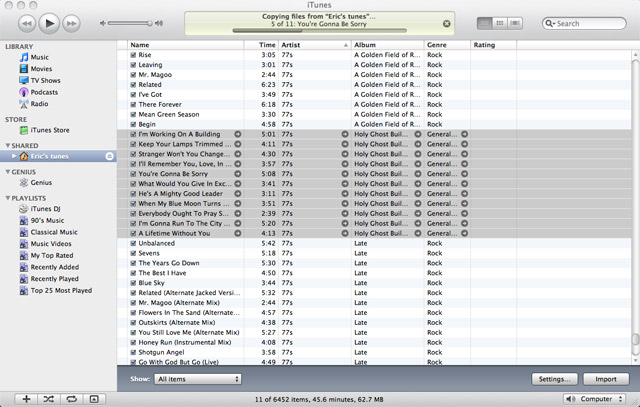Click album arrow in A Lifetime Without You row

(418, 234)
